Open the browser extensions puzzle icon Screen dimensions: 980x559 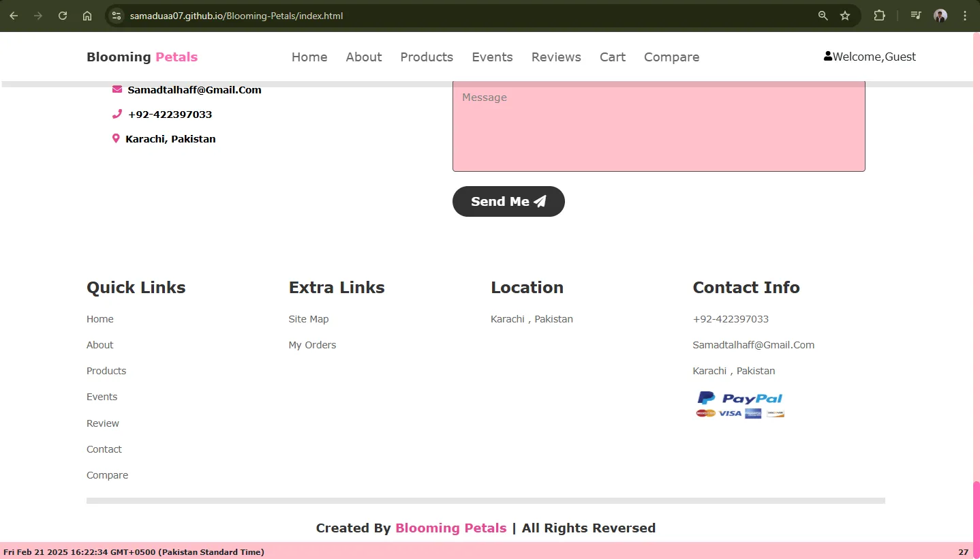pos(879,16)
